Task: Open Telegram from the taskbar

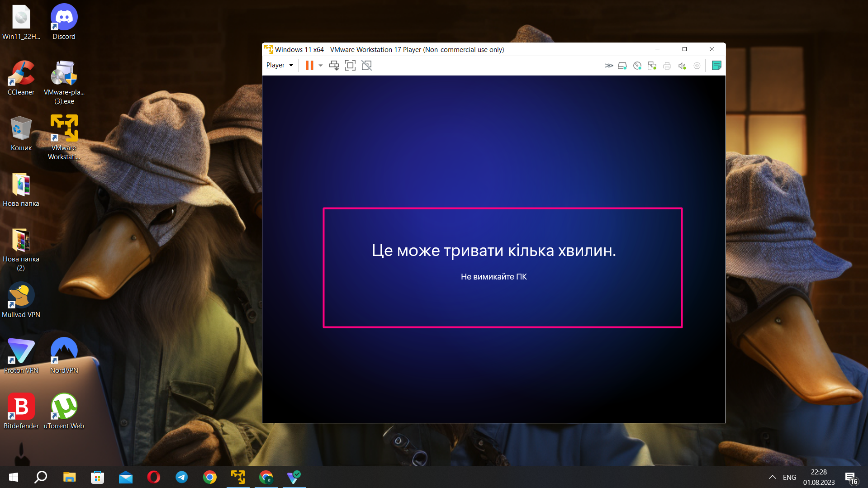Action: click(182, 477)
